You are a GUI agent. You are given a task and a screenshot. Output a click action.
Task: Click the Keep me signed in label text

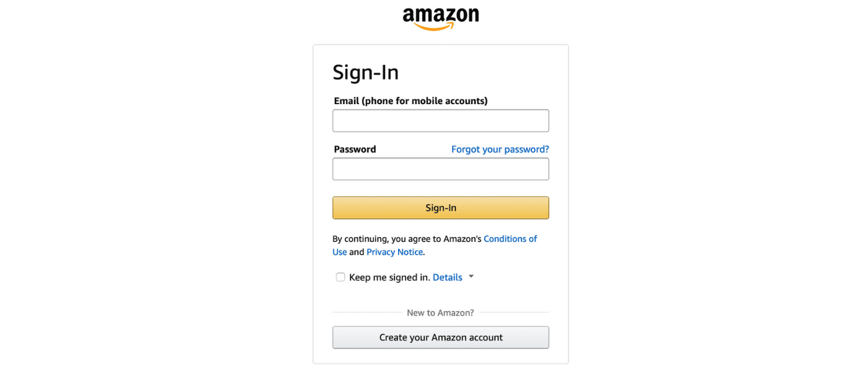pos(389,277)
